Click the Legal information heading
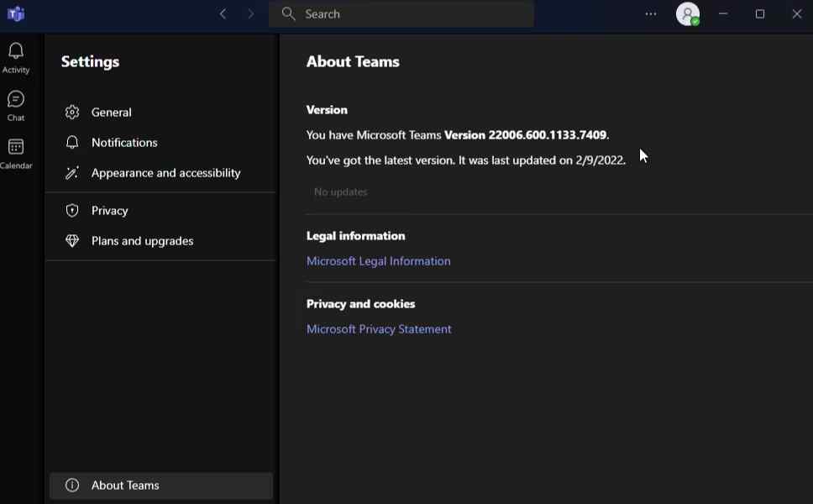 click(356, 236)
